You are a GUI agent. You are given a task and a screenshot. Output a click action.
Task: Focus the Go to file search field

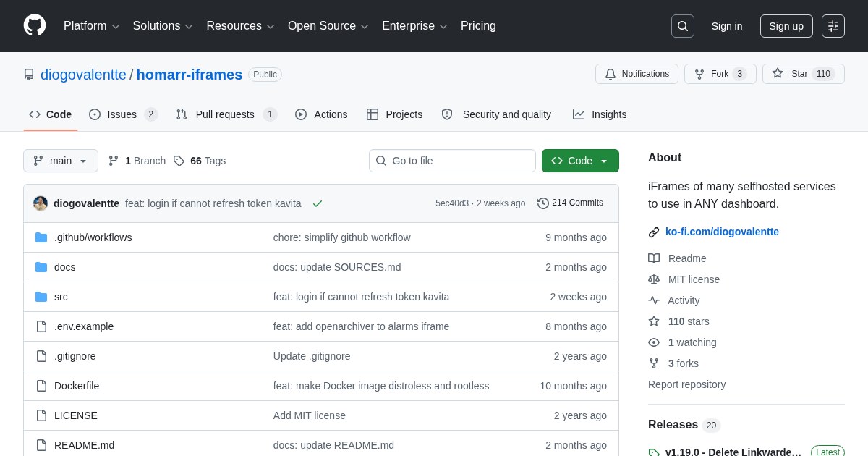[452, 161]
